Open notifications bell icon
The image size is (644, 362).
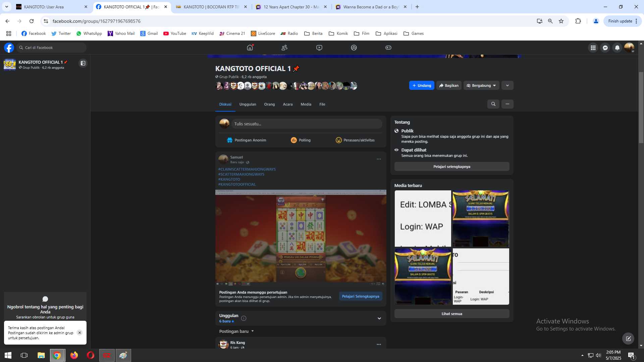617,48
